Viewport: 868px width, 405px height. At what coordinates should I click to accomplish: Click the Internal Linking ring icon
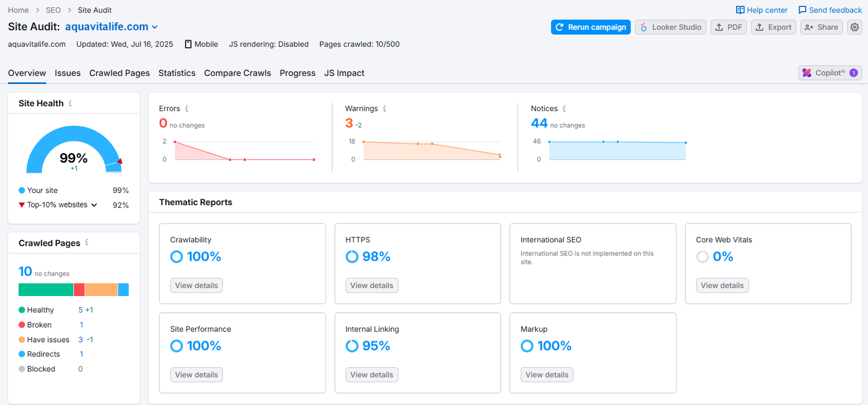(352, 346)
